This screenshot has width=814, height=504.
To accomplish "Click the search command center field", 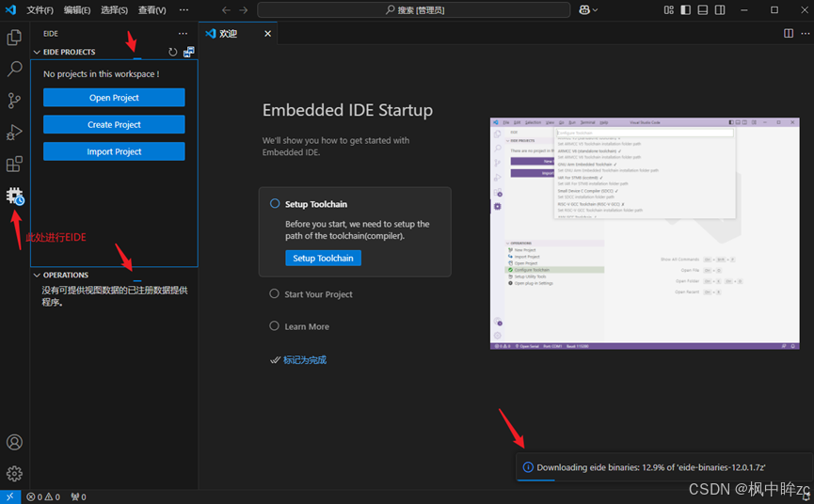I will (x=414, y=9).
